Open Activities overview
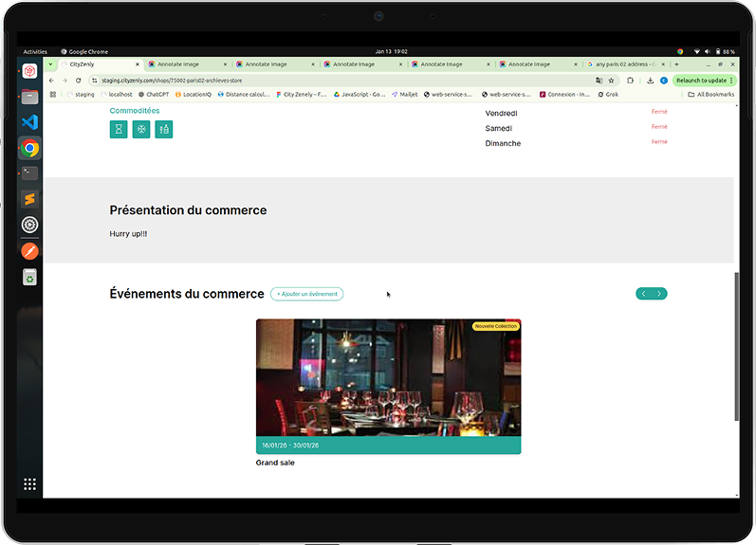Screen dimensions: 756x545 (35, 51)
